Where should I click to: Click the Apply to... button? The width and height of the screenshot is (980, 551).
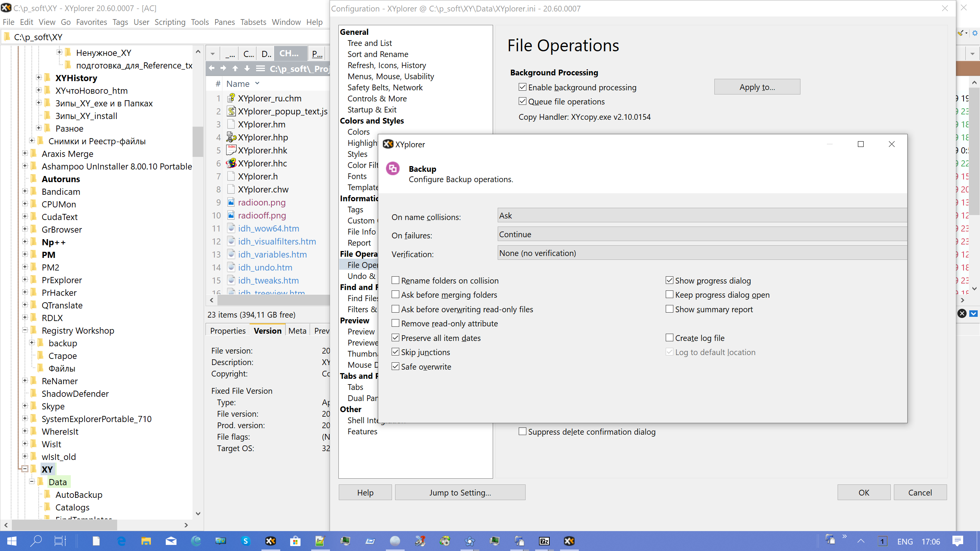point(757,87)
